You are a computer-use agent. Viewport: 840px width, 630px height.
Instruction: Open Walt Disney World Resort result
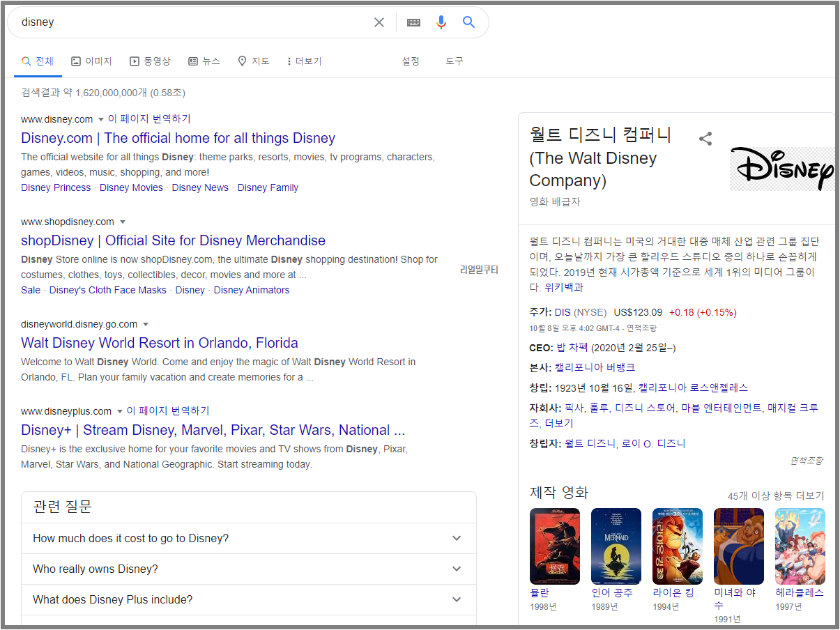point(160,343)
